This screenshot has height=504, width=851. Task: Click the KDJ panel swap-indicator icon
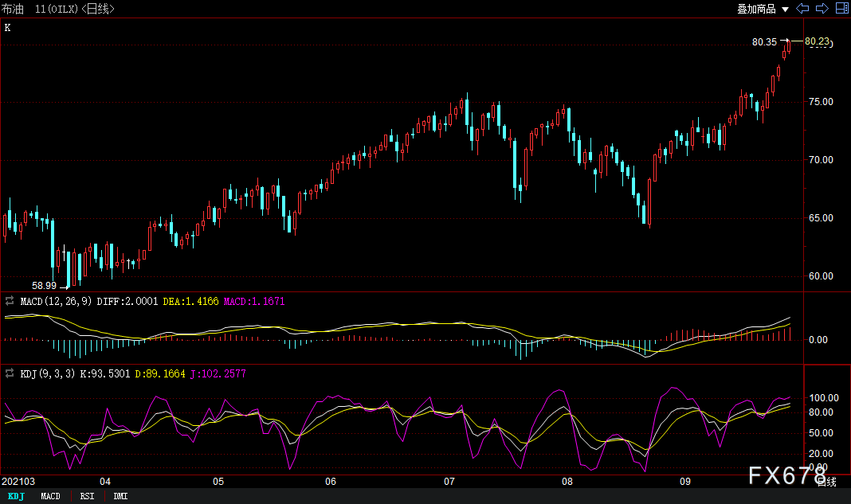(x=10, y=373)
